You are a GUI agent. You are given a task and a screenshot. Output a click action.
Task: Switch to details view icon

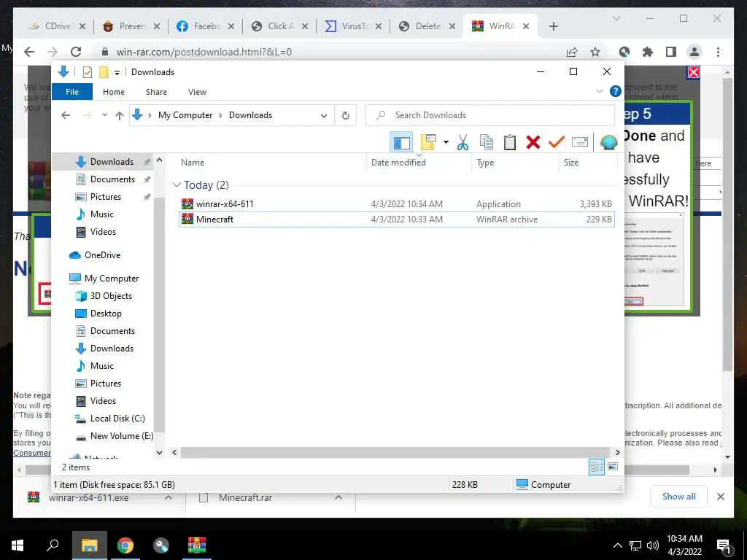click(597, 467)
